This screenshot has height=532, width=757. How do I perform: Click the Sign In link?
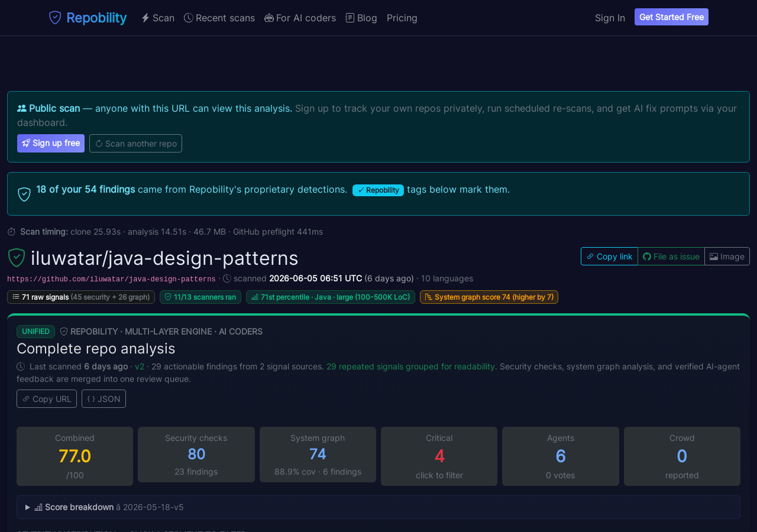coord(610,18)
